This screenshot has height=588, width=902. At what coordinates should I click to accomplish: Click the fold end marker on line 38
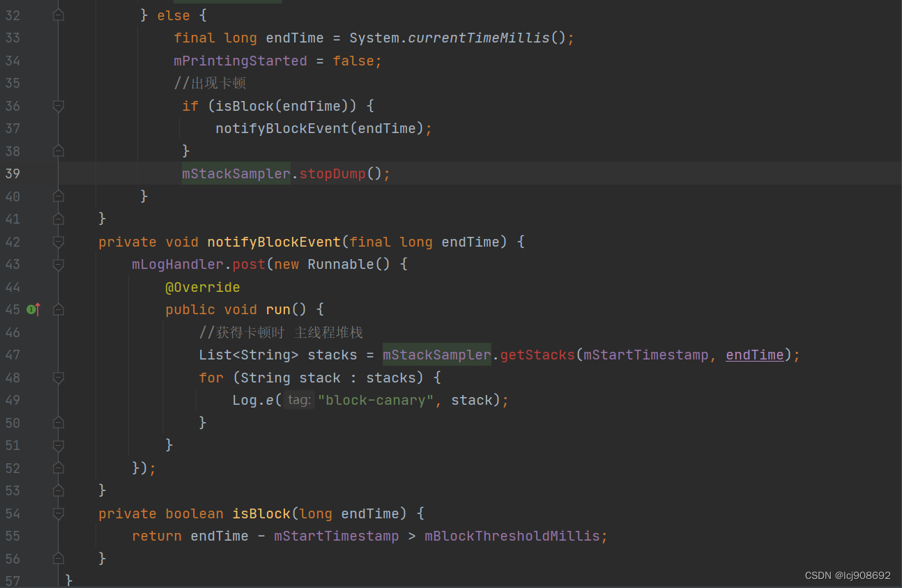pyautogui.click(x=59, y=151)
